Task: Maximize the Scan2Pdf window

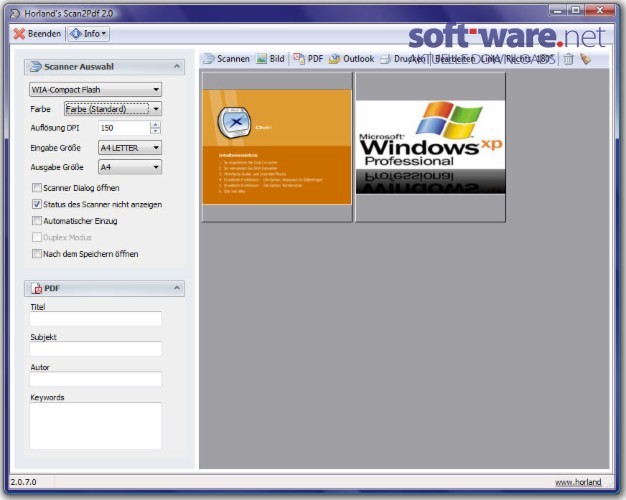Action: click(x=575, y=10)
